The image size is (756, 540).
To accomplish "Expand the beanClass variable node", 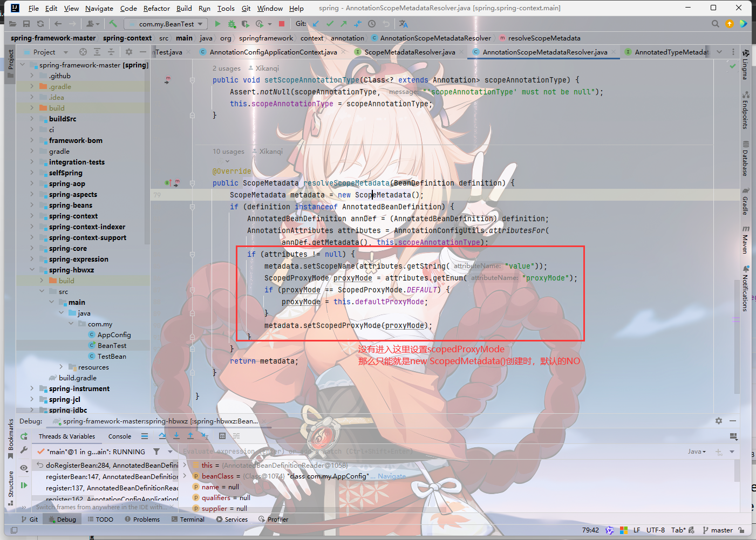I will 185,476.
